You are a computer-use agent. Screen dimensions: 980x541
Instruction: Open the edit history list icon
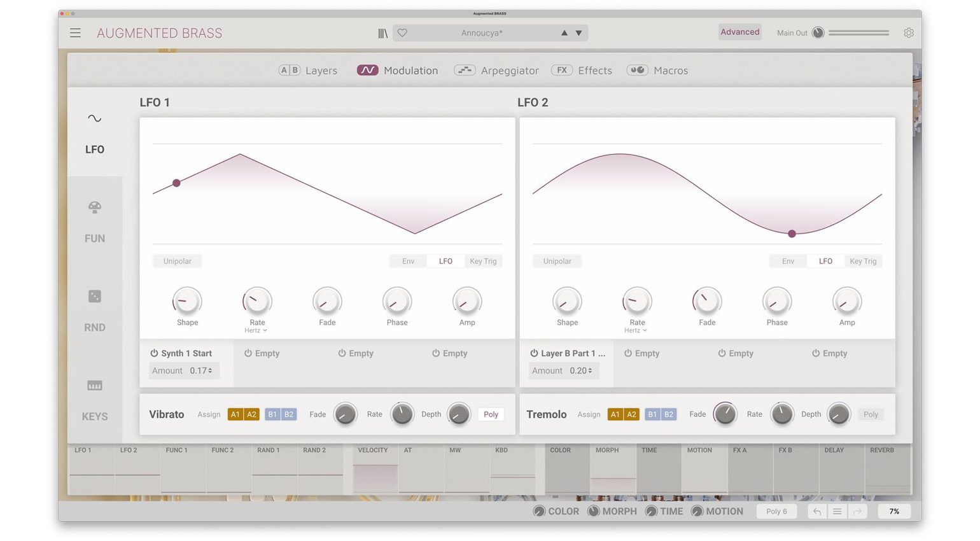[x=837, y=512]
